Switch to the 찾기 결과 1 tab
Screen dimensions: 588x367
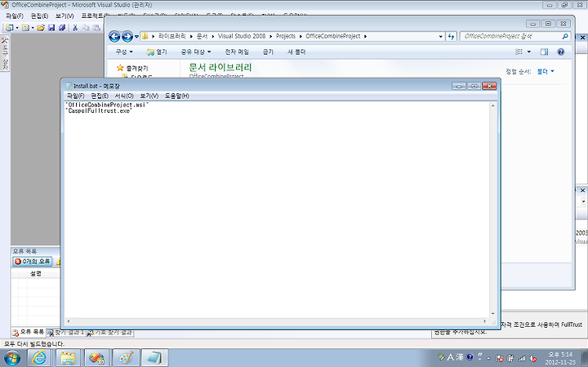coord(66,333)
